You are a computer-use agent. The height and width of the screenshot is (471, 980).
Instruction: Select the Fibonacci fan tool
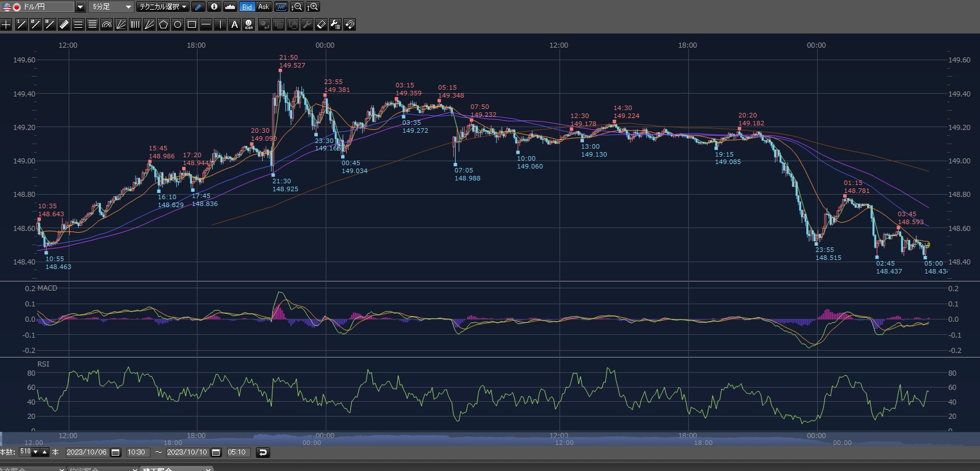121,24
